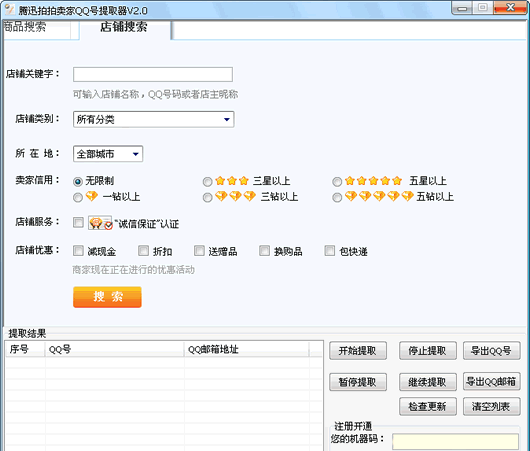Image resolution: width=530 pixels, height=451 pixels.
Task: Open the 店铺类别 所有分类 dropdown
Action: click(153, 119)
